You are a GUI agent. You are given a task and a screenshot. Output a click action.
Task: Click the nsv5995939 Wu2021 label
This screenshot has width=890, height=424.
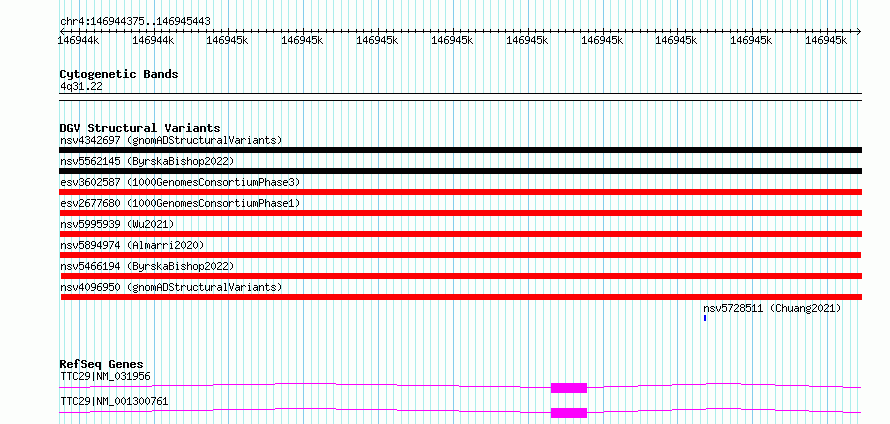coord(117,224)
